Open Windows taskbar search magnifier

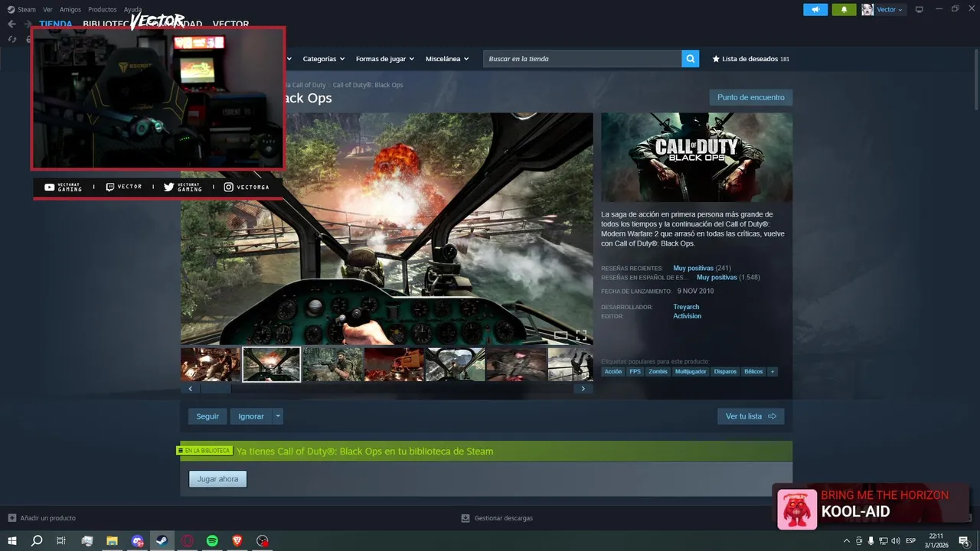(37, 540)
